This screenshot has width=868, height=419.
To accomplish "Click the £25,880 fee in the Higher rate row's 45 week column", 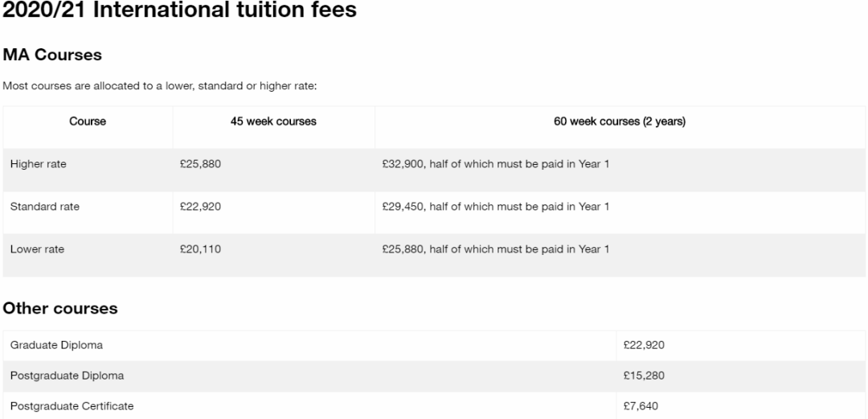I will tap(200, 164).
